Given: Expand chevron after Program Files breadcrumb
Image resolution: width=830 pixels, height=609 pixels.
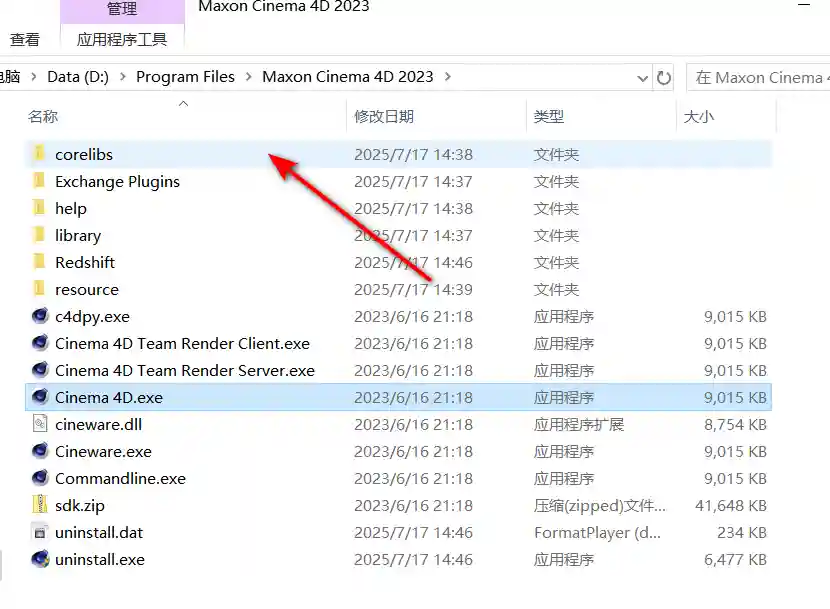Looking at the screenshot, I should 249,77.
